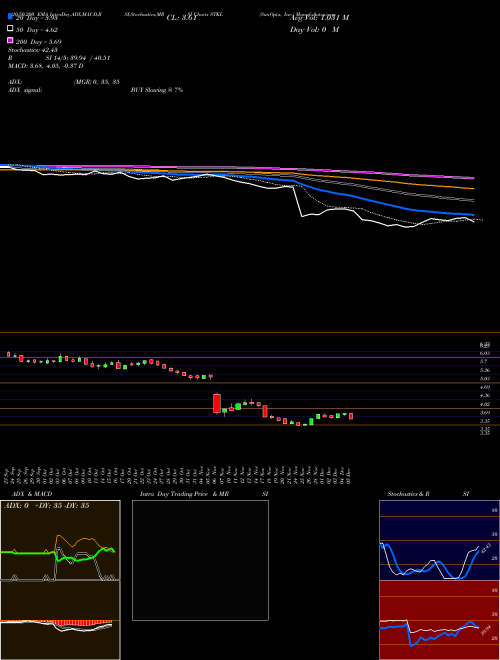500x660 pixels.
Task: Click the blue 20 Day legend swatch
Action: (10, 16)
